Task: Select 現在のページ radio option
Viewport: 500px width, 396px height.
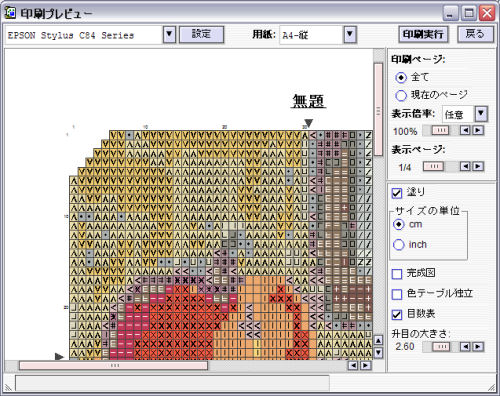Action: pos(401,96)
